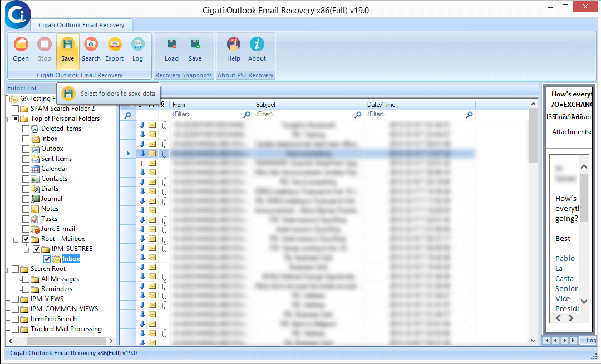Collapse the IPM_SUBTREE node
The width and height of the screenshot is (601, 364).
pyautogui.click(x=27, y=250)
